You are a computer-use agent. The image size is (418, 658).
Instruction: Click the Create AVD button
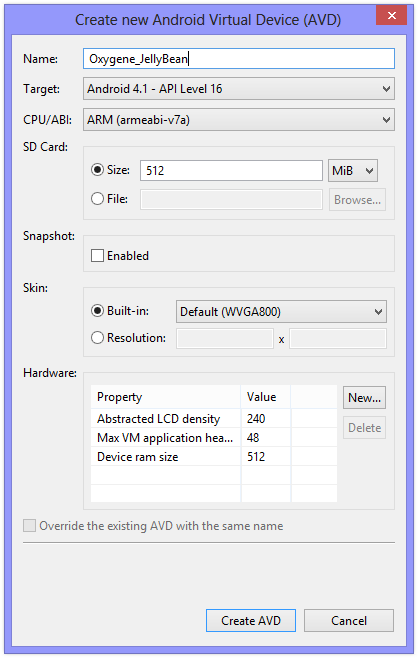pyautogui.click(x=251, y=621)
